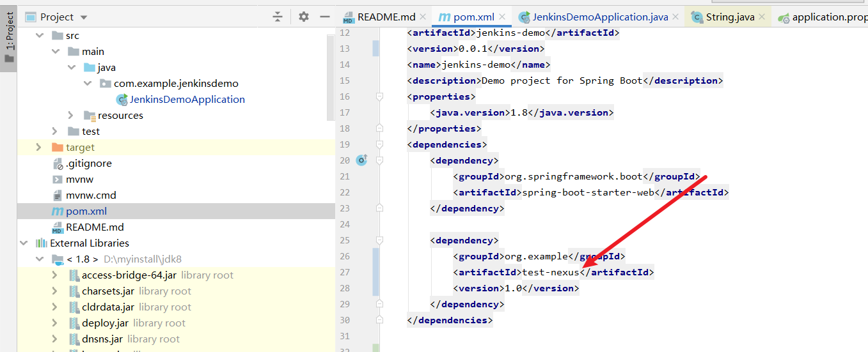This screenshot has width=868, height=352.
Task: Click the gutter bean icon on line 20
Action: pos(361,160)
